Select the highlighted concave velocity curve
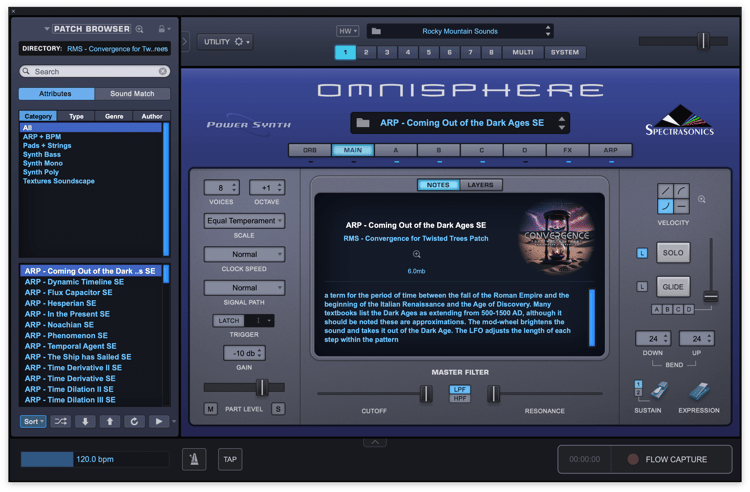The image size is (750, 492). 665,206
